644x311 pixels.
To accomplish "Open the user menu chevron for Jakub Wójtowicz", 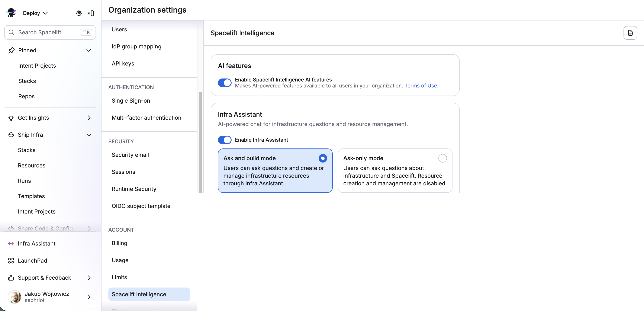I will [x=89, y=297].
